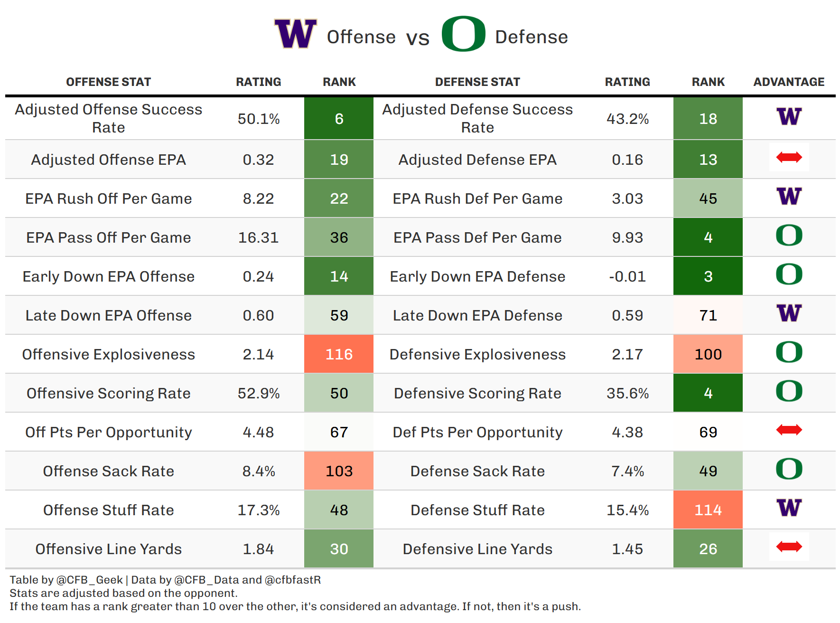Image resolution: width=840 pixels, height=623 pixels.
Task: Click the Washington advantage logo for Late Down EPA
Action: pos(789,313)
